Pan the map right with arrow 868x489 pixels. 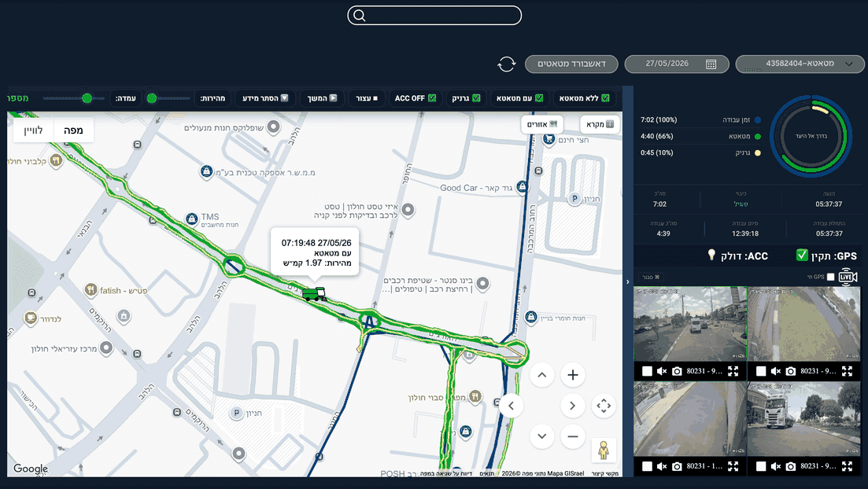tap(572, 406)
